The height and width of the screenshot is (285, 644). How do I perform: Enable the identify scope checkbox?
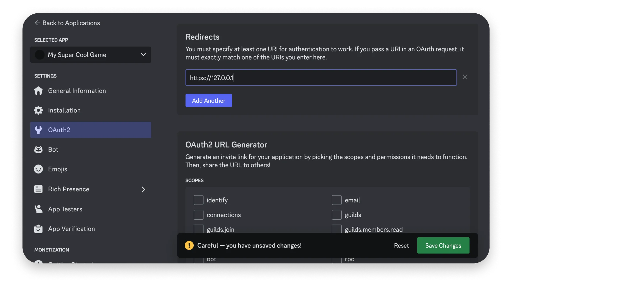199,200
